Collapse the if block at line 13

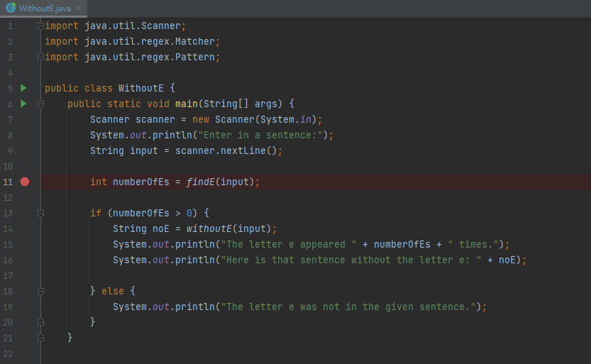[41, 213]
